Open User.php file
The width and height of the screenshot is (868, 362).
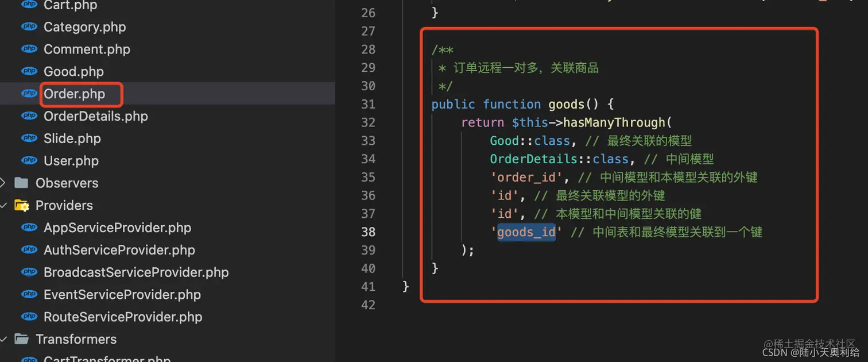(71, 161)
